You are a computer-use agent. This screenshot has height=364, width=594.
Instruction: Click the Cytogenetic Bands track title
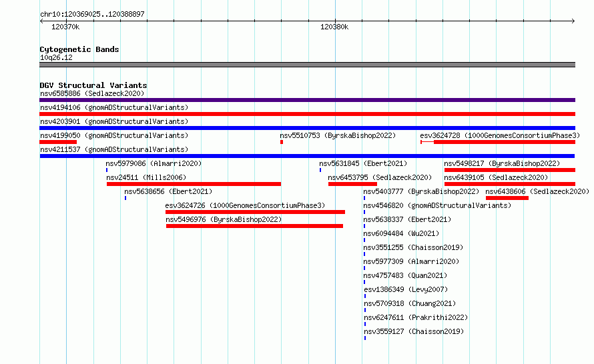click(x=79, y=49)
